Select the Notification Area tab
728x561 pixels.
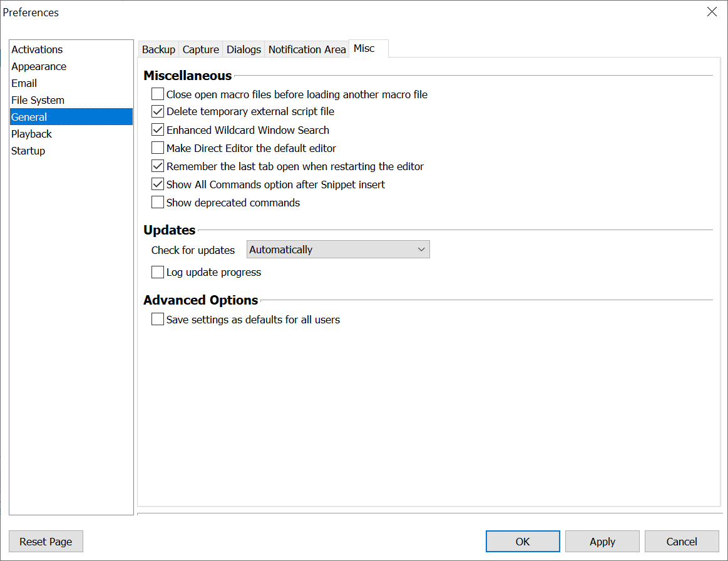[x=307, y=49]
